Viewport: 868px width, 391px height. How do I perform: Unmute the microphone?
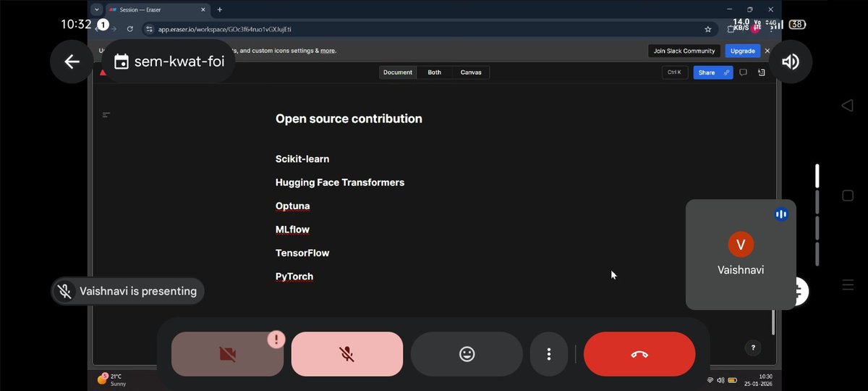347,354
